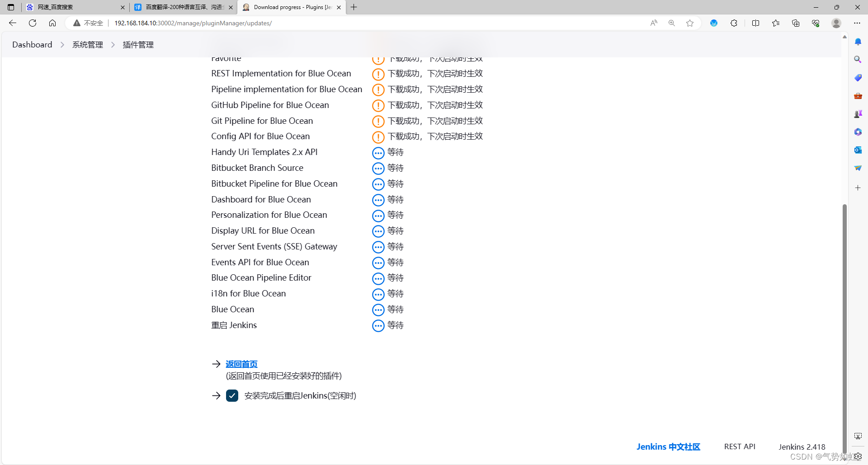Open Microsoft 365 in sidebar
Image resolution: width=868 pixels, height=465 pixels.
click(x=858, y=132)
